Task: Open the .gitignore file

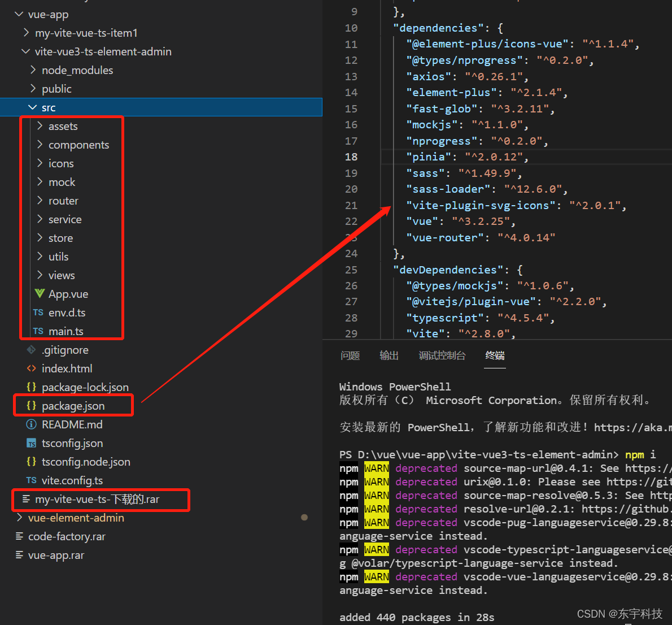Action: pos(65,350)
